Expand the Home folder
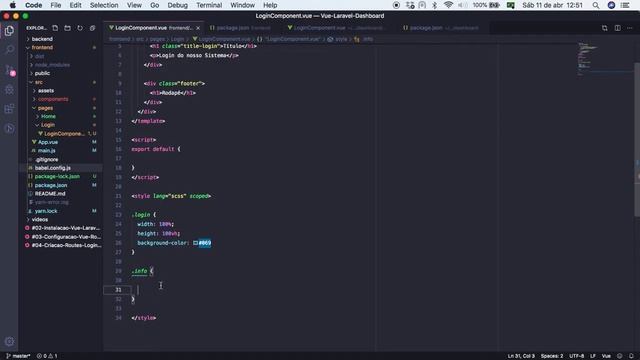This screenshot has width=640, height=360. coord(48,116)
